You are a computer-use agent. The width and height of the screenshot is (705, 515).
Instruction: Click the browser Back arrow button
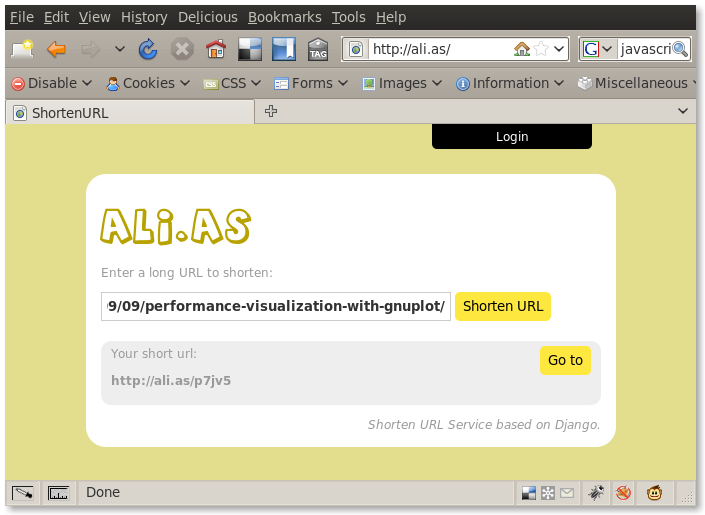pos(57,49)
